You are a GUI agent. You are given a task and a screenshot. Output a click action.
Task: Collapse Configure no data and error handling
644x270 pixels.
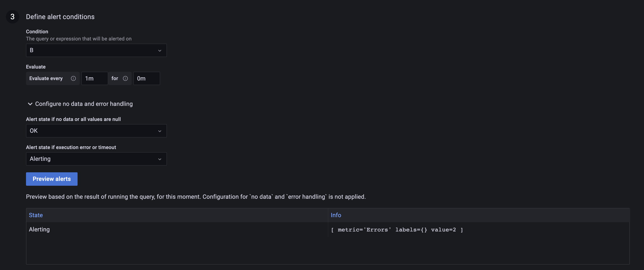[80, 104]
